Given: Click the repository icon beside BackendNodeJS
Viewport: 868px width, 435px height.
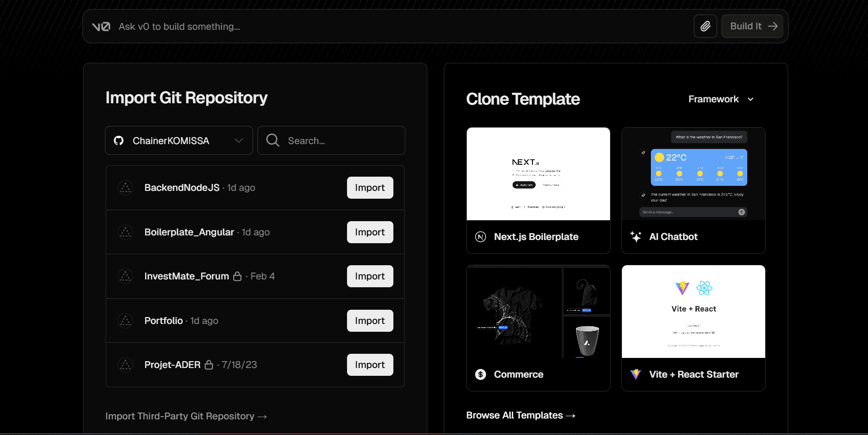Looking at the screenshot, I should coord(125,187).
